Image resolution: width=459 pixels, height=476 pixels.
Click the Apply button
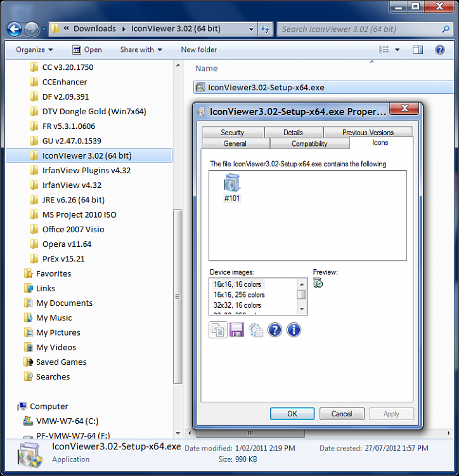point(391,413)
